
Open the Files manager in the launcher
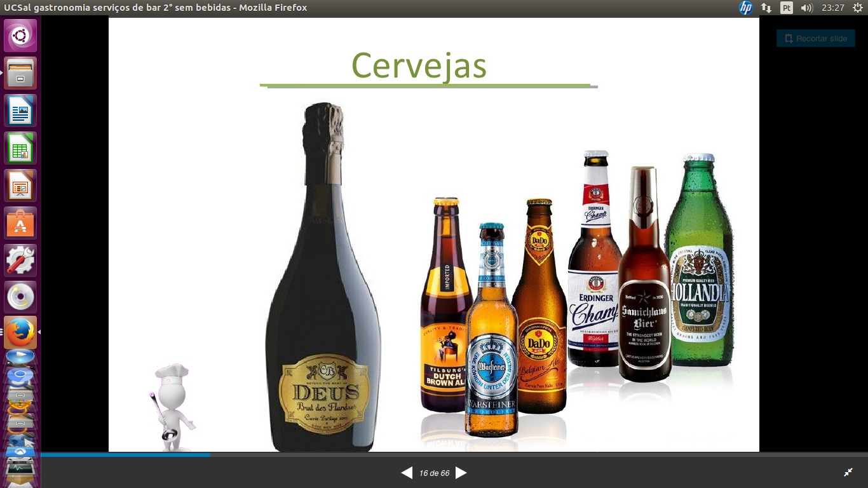[x=20, y=73]
